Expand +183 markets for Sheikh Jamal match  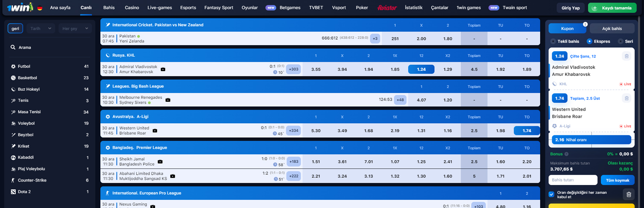coord(293,162)
